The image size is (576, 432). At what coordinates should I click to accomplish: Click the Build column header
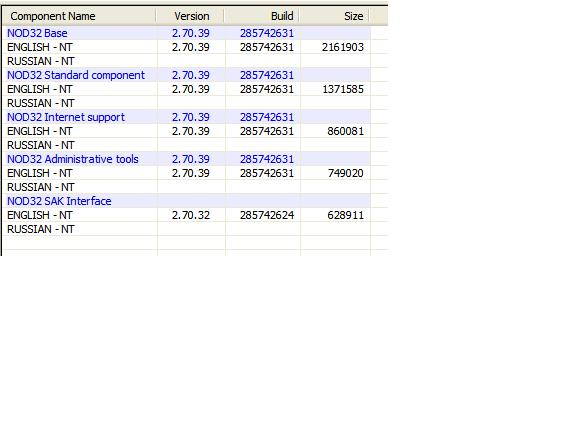pos(262,16)
